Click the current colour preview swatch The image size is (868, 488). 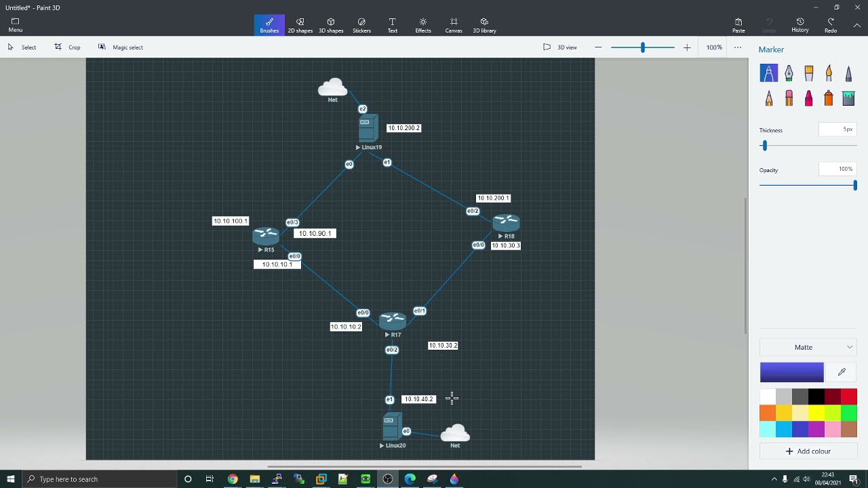tap(791, 371)
